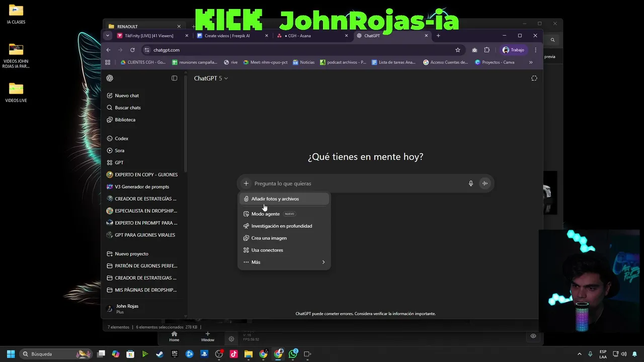644x362 pixels.
Task: Open WhatsApp from taskbar
Action: (293, 354)
